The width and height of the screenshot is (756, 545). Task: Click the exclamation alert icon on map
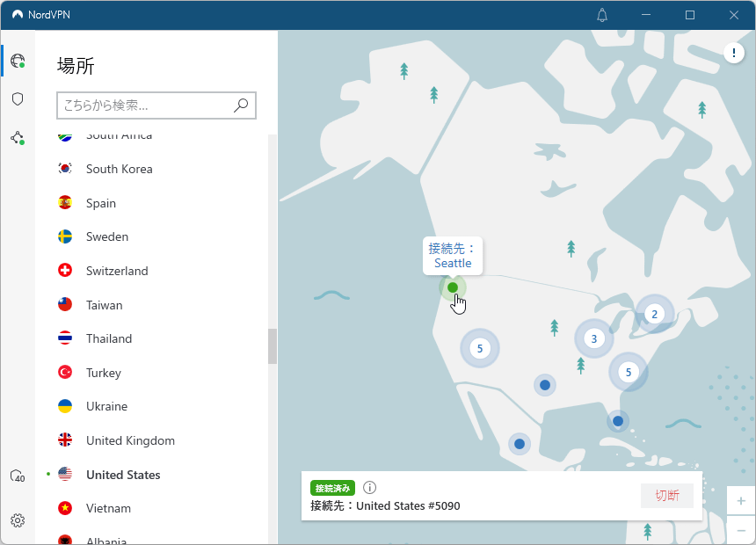coord(734,54)
